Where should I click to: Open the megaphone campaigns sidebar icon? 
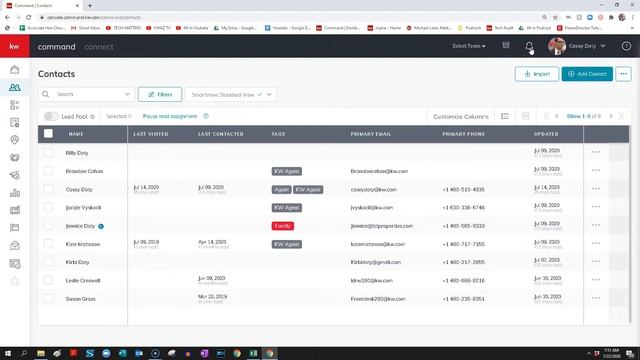coord(15,175)
